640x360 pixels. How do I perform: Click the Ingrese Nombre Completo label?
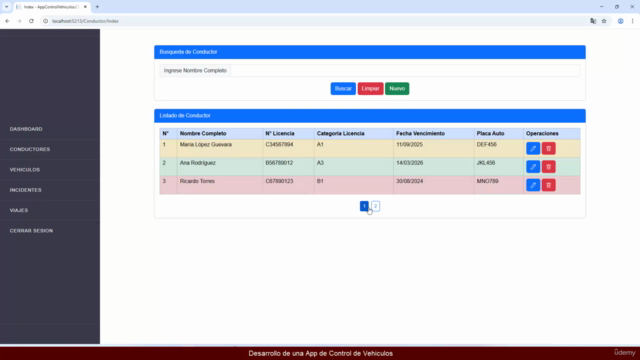pyautogui.click(x=195, y=71)
